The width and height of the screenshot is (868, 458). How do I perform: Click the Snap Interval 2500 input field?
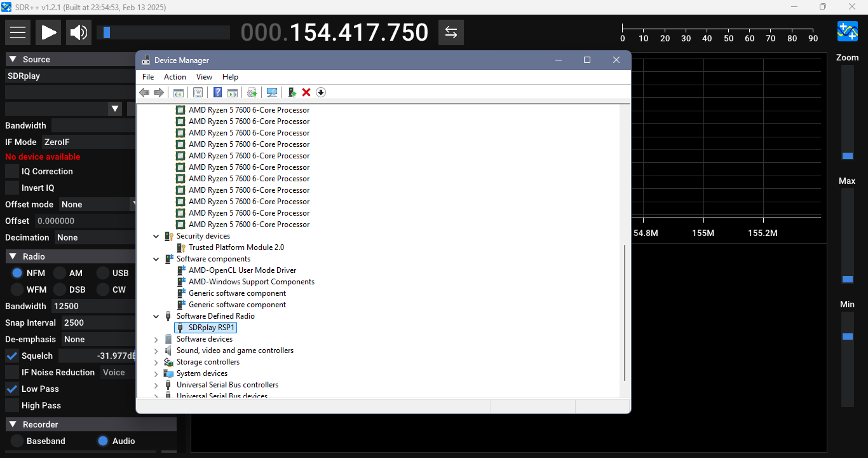tap(98, 323)
